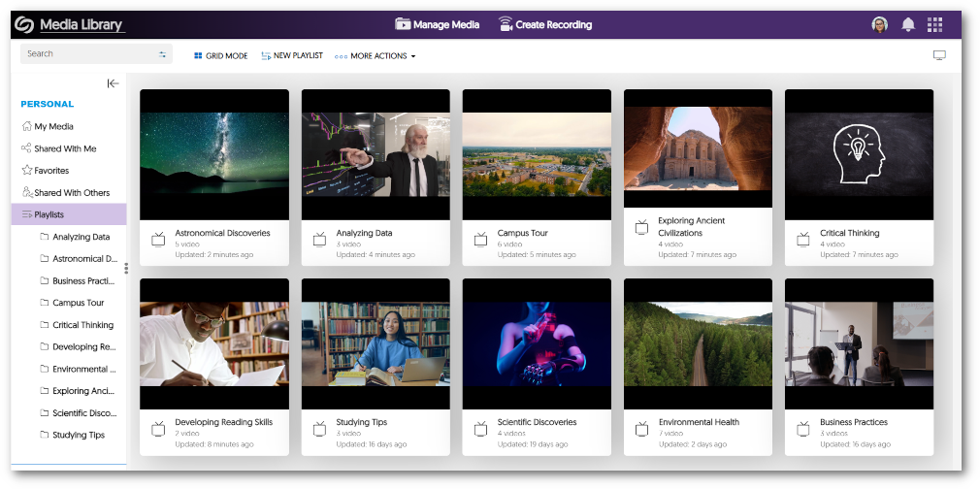This screenshot has height=489, width=980.
Task: Expand the More Actions dropdown
Action: 375,56
